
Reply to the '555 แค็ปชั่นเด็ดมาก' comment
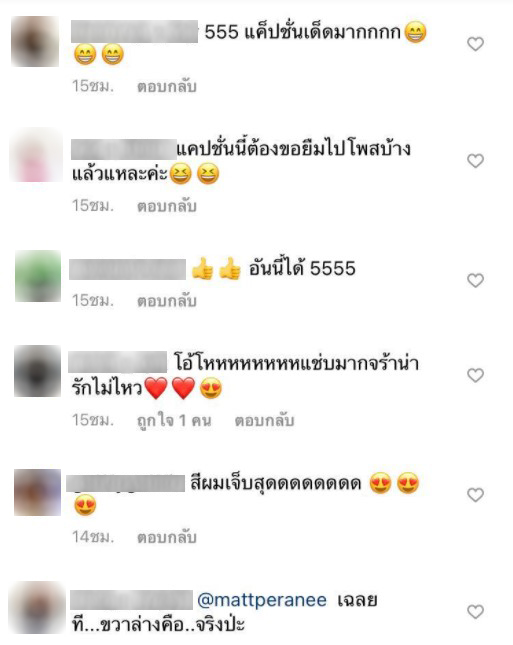pyautogui.click(x=167, y=86)
